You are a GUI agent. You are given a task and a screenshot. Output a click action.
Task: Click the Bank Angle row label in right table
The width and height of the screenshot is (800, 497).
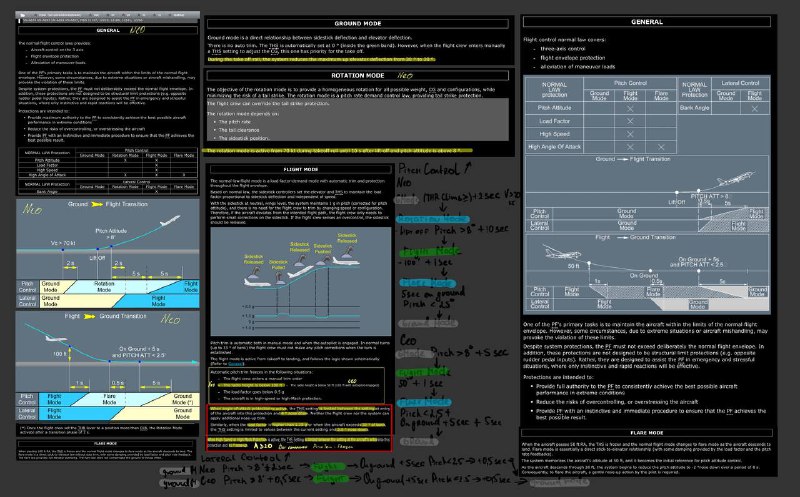(694, 108)
